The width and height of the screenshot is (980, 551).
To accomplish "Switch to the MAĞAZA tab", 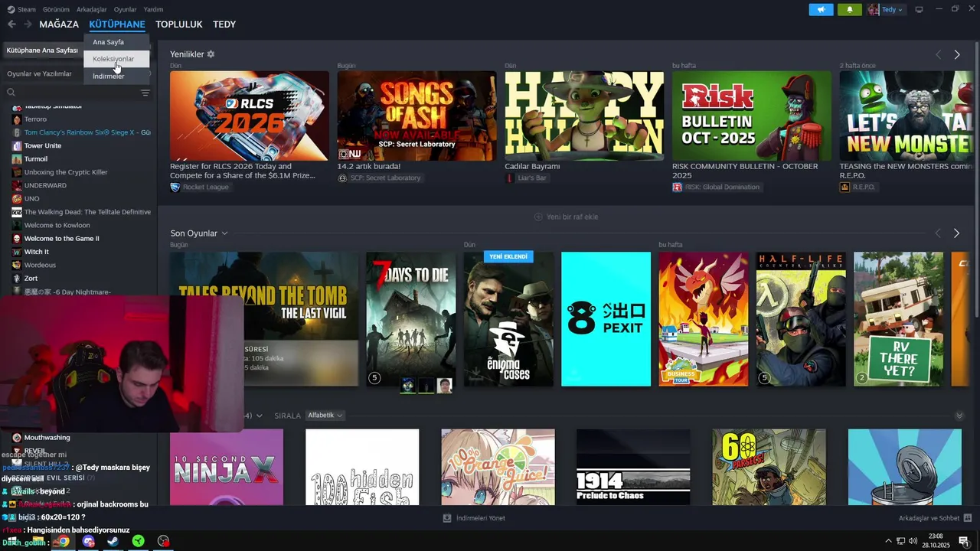I will pos(59,24).
